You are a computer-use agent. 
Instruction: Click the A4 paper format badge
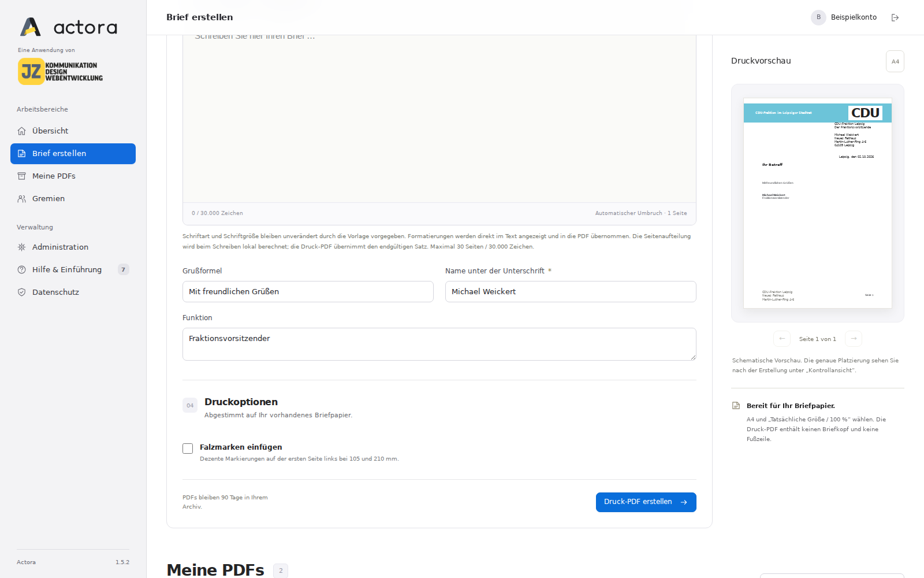pos(895,61)
